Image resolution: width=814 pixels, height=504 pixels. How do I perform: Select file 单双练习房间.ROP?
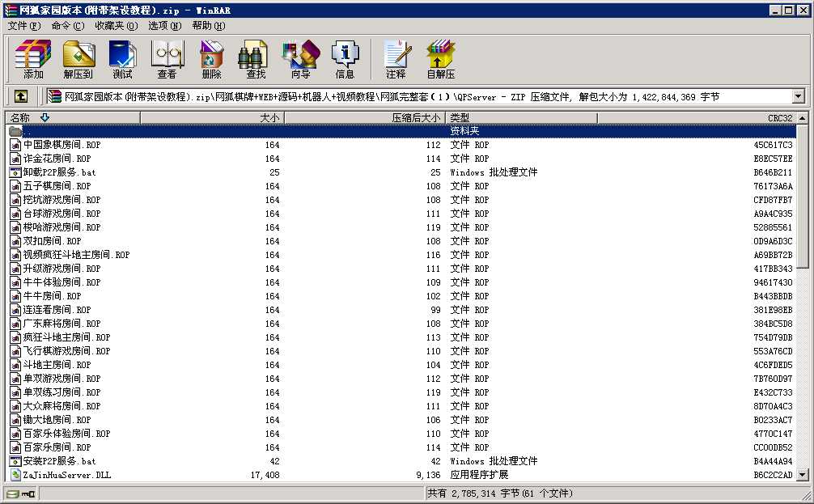tap(61, 392)
